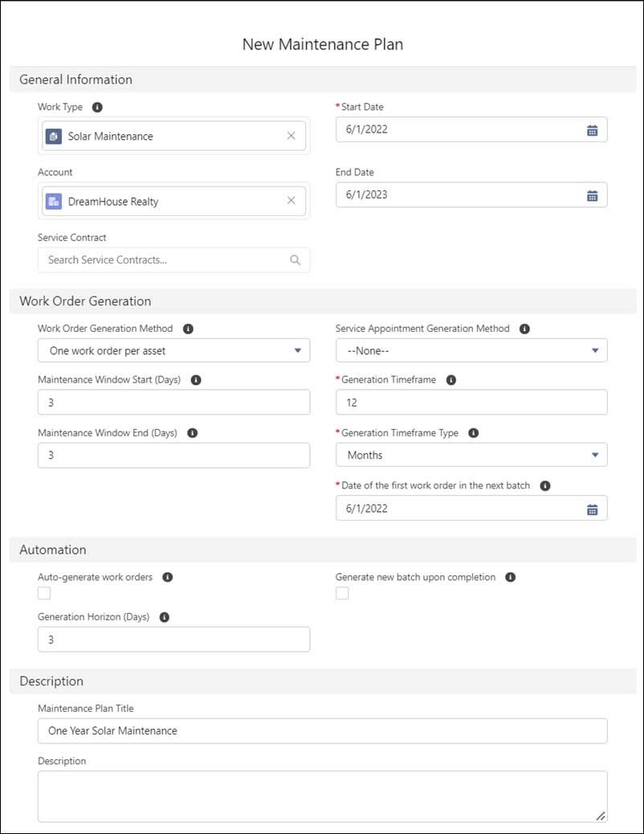This screenshot has height=834, width=644.
Task: Open the Start Date calendar picker
Action: tap(592, 129)
